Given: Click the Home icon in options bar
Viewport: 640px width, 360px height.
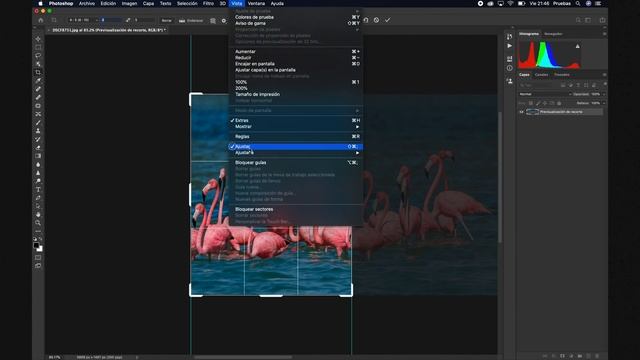Looking at the screenshot, I should click(x=40, y=20).
